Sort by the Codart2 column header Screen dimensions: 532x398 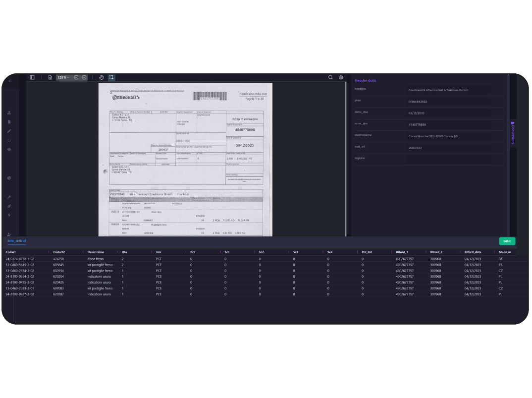(x=59, y=252)
